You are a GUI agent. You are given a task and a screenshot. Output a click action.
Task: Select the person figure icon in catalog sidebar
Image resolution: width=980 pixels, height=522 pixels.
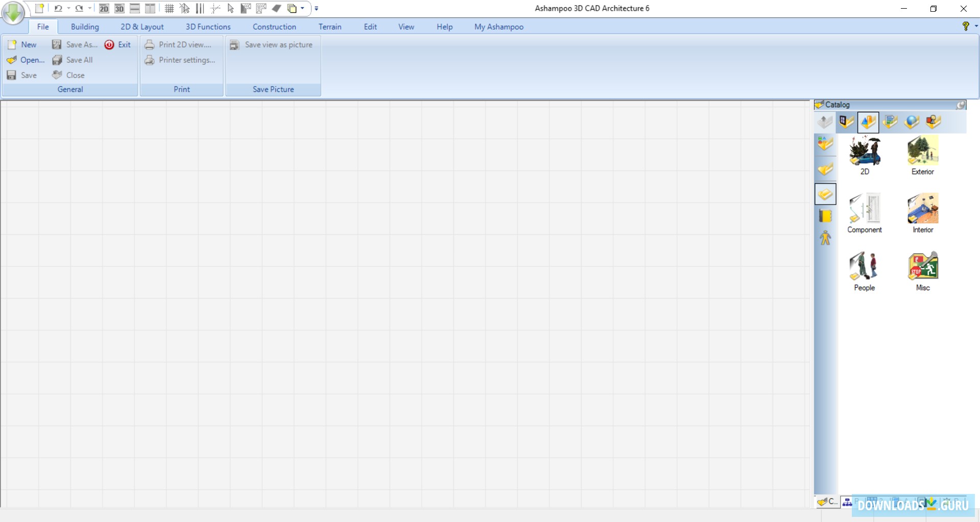(825, 238)
